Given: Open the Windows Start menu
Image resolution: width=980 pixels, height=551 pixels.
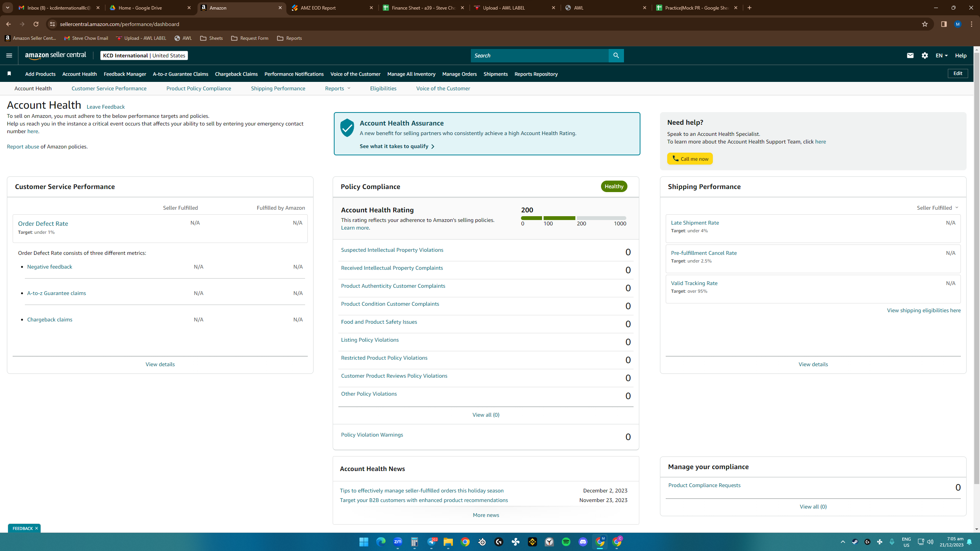Looking at the screenshot, I should [x=364, y=542].
